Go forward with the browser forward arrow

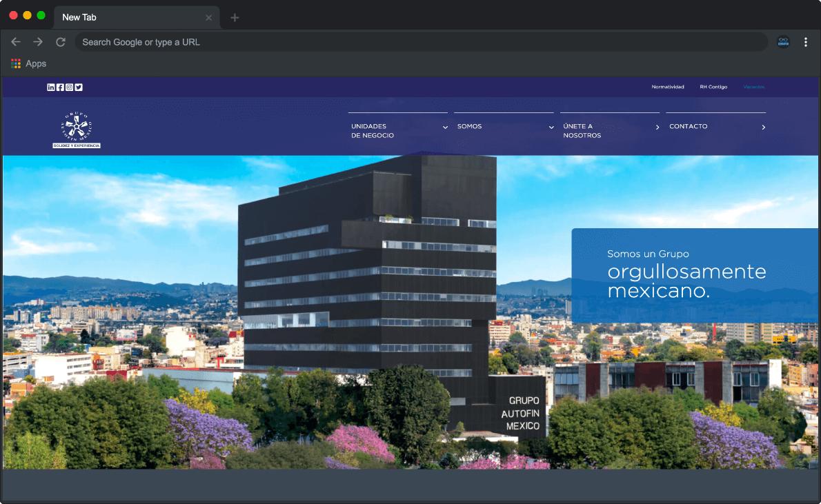[x=38, y=42]
